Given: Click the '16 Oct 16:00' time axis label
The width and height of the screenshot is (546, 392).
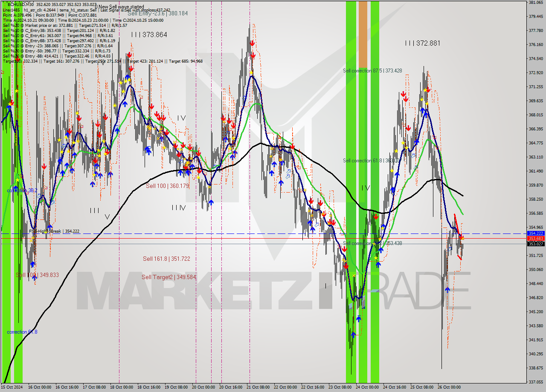Looking at the screenshot, I should click(67, 387).
